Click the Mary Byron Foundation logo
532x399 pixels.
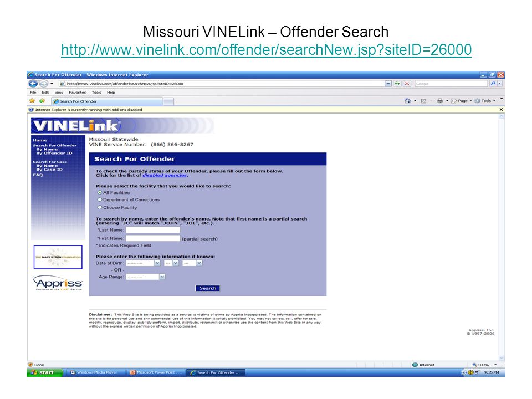click(x=58, y=257)
